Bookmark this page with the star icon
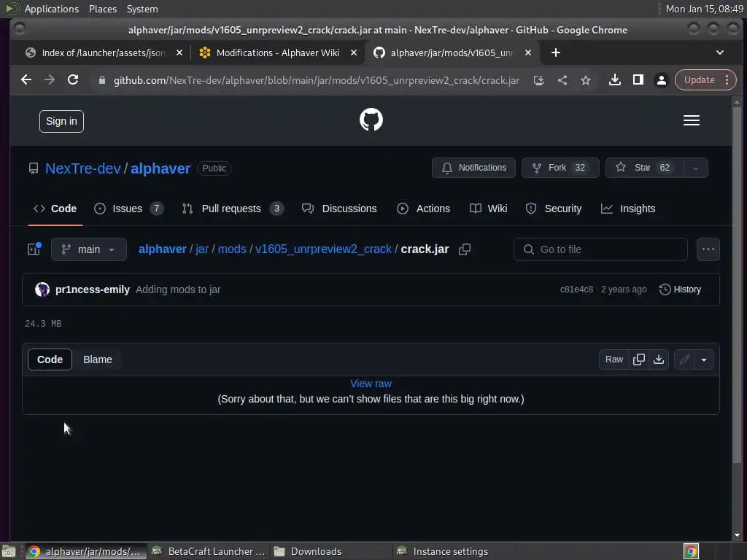Screen dimensions: 747x560 coord(586,80)
